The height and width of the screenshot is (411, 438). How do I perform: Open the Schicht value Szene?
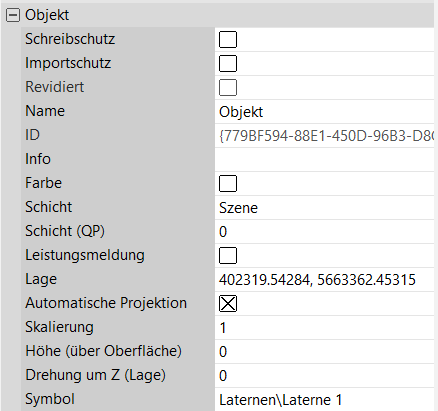point(324,208)
